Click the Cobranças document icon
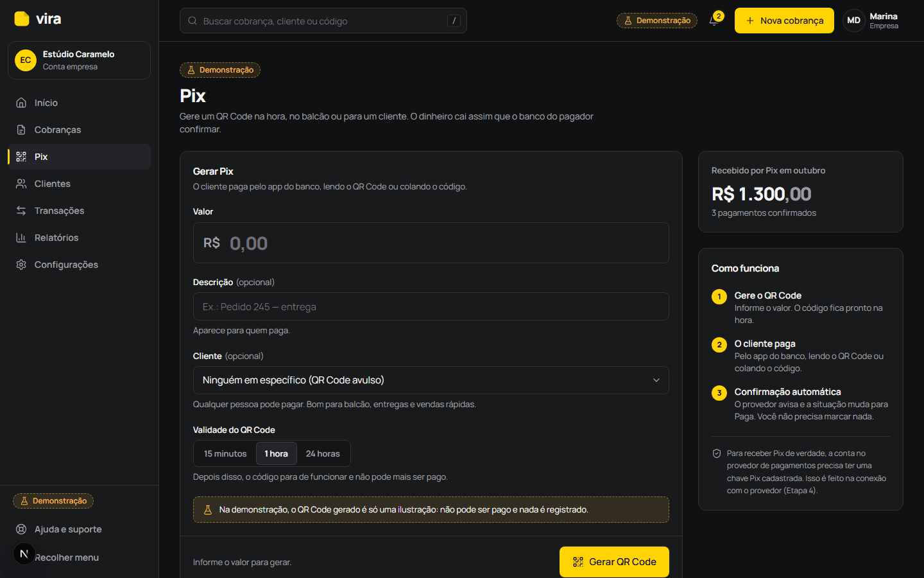 [21, 130]
